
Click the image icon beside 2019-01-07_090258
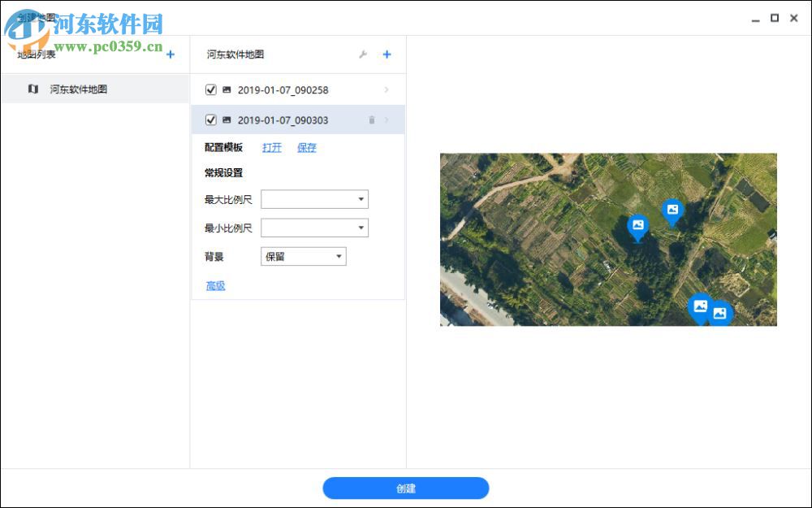[x=225, y=89]
